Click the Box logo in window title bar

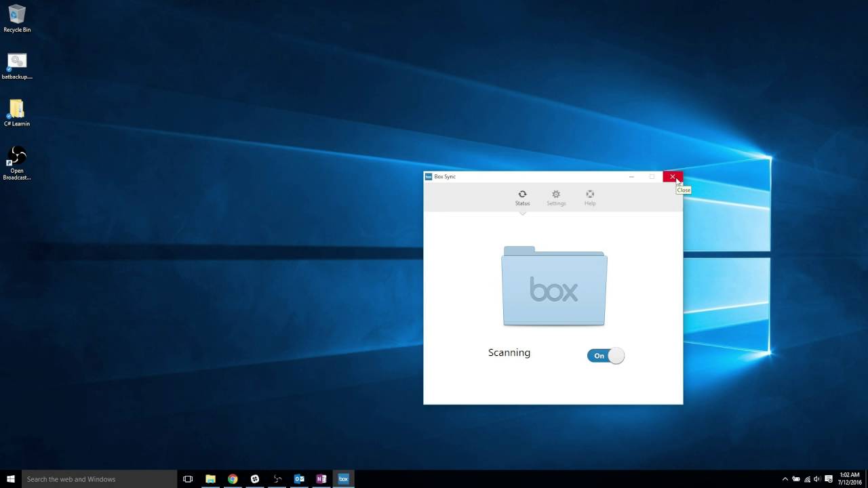click(x=429, y=177)
